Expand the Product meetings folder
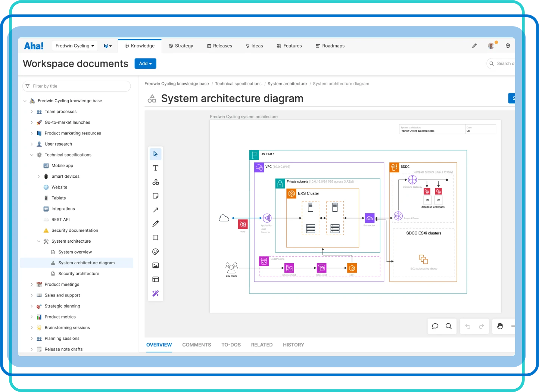Viewport: 539px width, 392px height. [32, 284]
